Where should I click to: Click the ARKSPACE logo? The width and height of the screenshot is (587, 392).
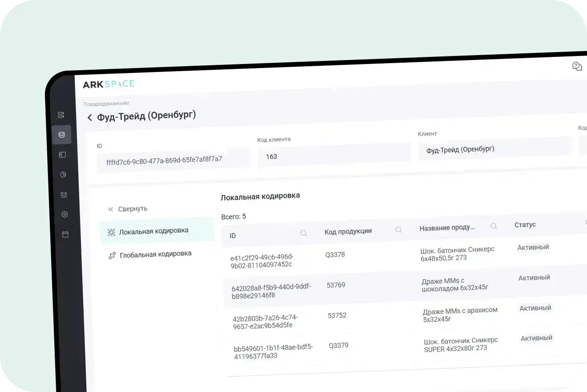point(109,84)
